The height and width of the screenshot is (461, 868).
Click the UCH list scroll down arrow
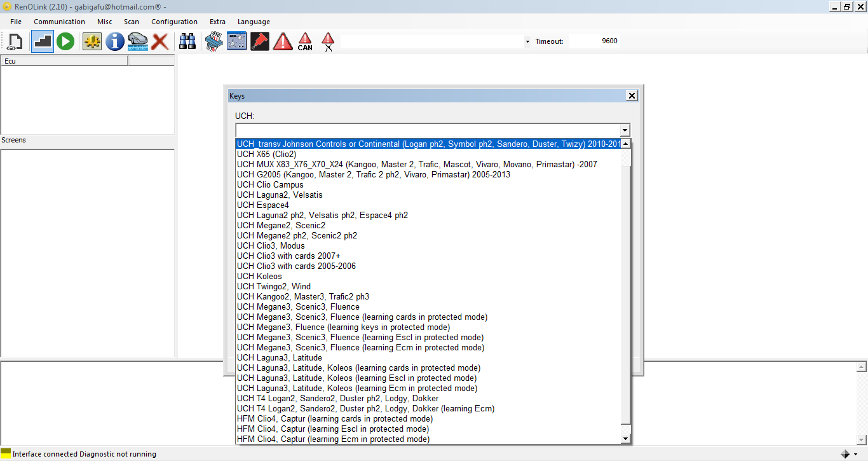[x=625, y=439]
